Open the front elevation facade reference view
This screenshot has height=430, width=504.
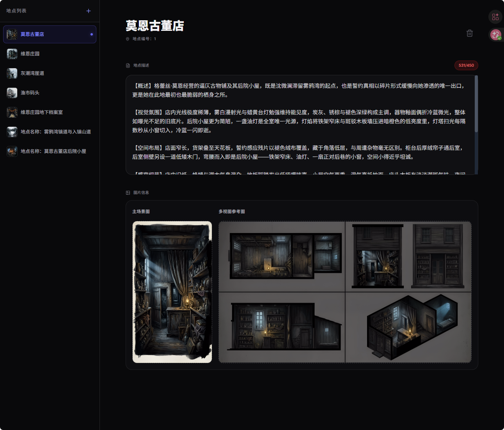pyautogui.click(x=438, y=256)
